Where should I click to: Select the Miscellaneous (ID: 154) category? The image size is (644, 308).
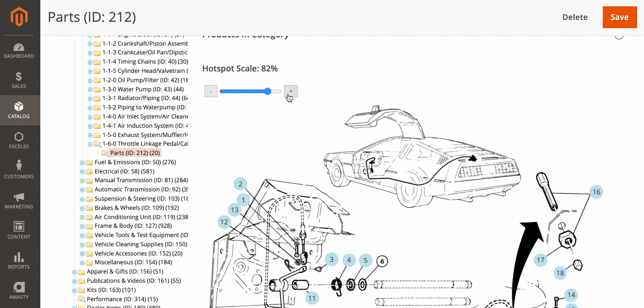point(134,262)
